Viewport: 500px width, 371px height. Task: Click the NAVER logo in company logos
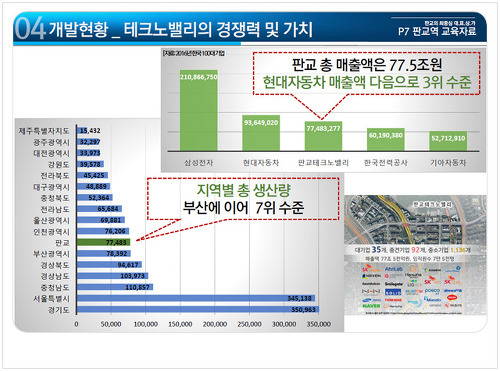371,306
